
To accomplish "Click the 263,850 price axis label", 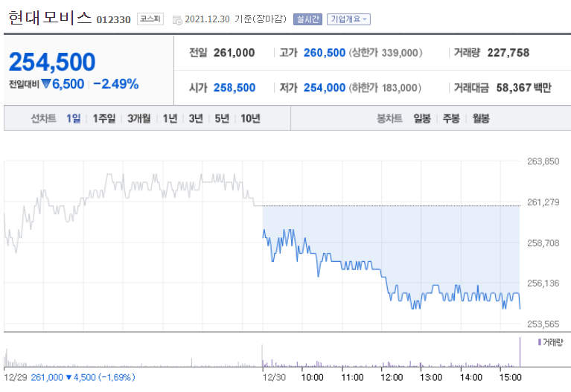I will tap(543, 161).
